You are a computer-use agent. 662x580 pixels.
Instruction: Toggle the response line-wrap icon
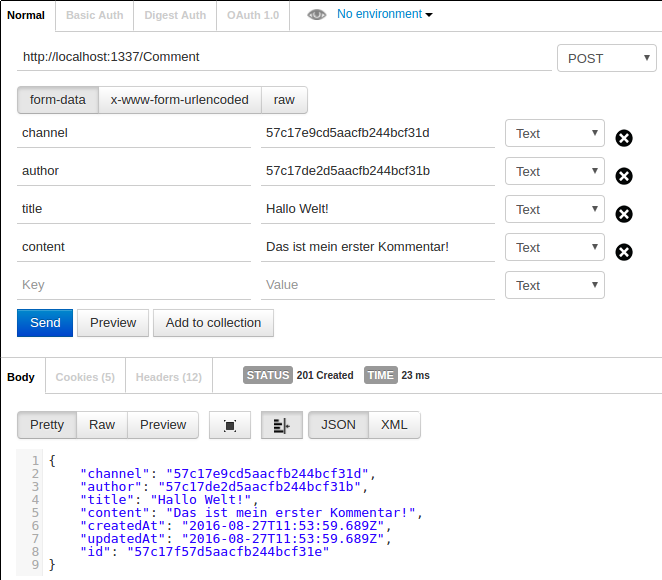tap(281, 425)
